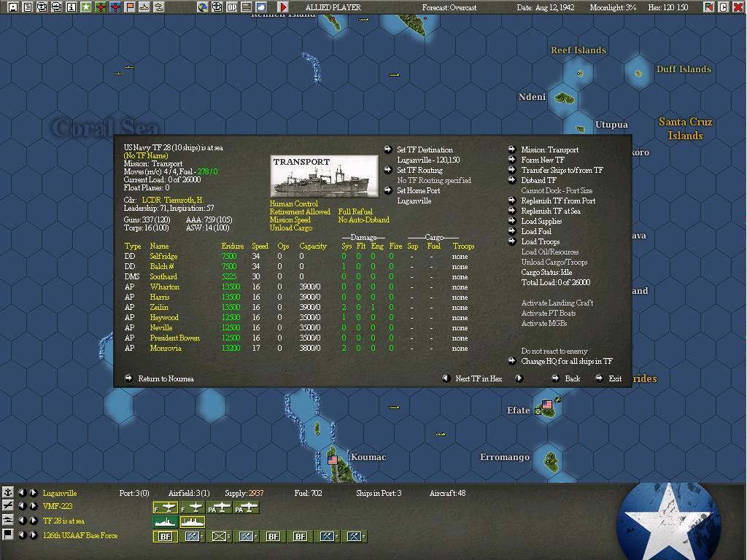
Task: Show next task force beside TF 28
Action: tap(34, 521)
